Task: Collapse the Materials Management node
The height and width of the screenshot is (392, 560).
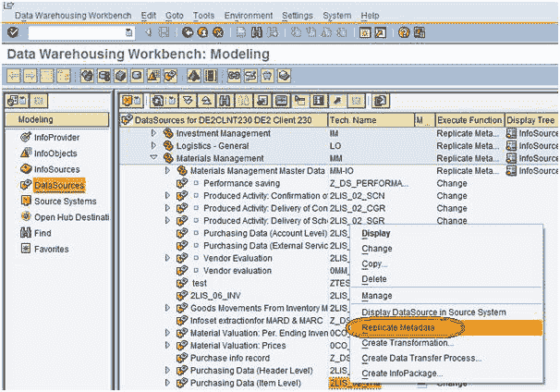Action: [153, 157]
